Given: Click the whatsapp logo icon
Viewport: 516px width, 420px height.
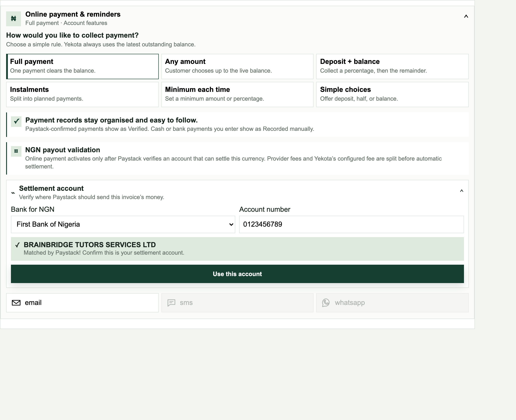Looking at the screenshot, I should pos(326,303).
